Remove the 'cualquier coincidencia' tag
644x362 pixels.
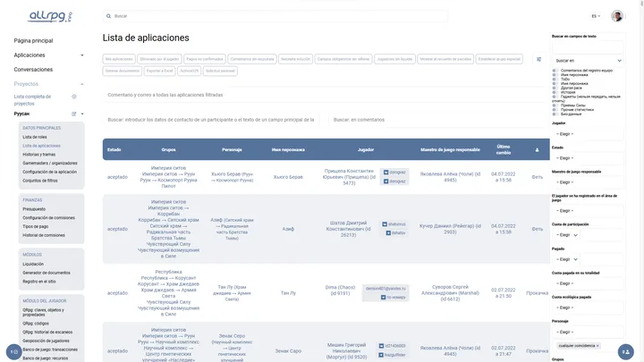coord(597,346)
